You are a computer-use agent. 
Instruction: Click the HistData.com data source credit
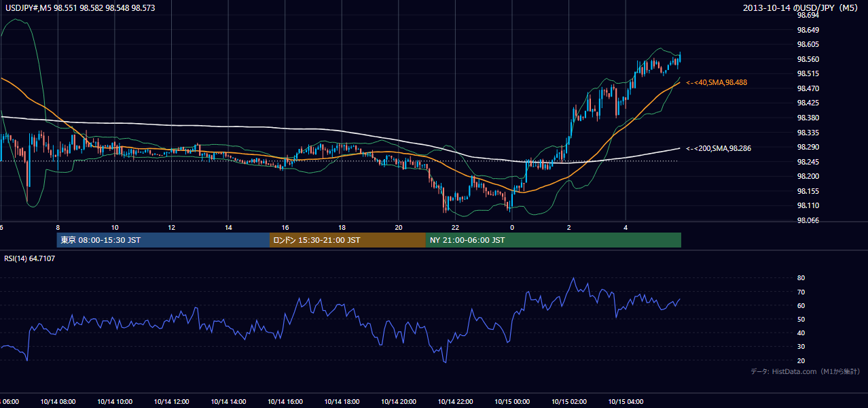[x=805, y=371]
